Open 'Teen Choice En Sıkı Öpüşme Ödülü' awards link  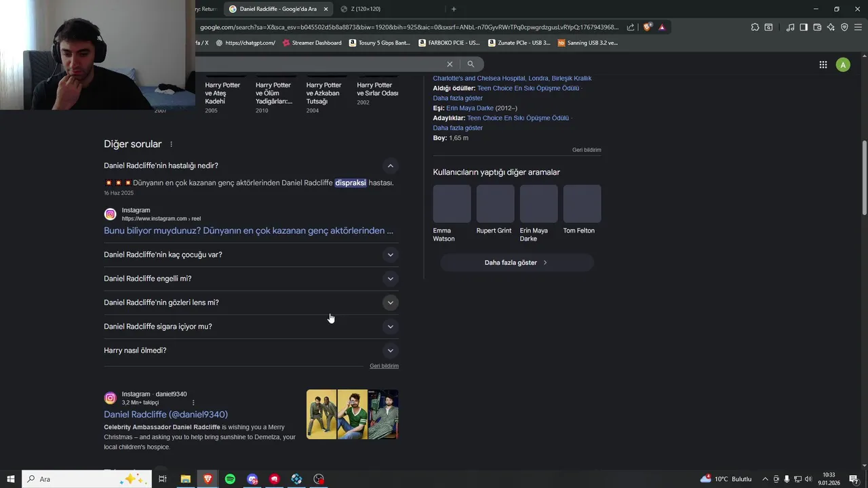tap(528, 88)
